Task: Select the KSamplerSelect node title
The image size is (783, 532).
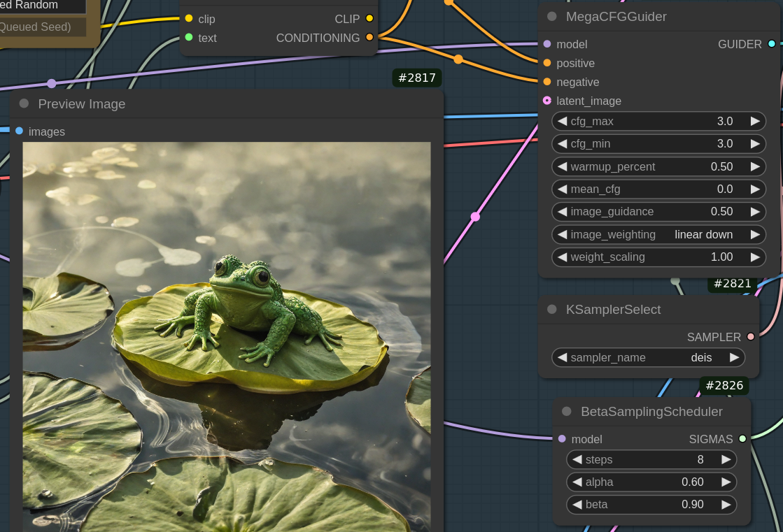Action: pos(613,310)
